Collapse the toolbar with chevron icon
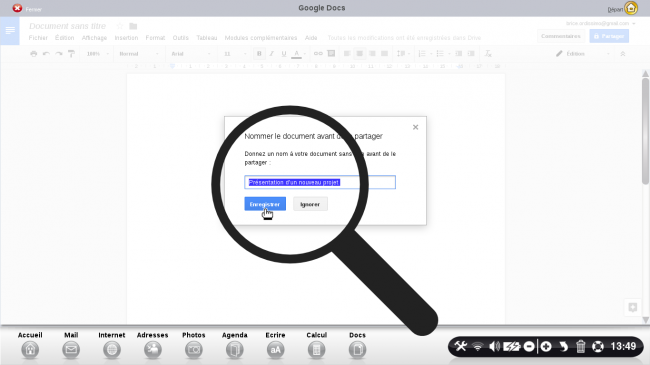Image resolution: width=650 pixels, height=365 pixels. [x=623, y=54]
